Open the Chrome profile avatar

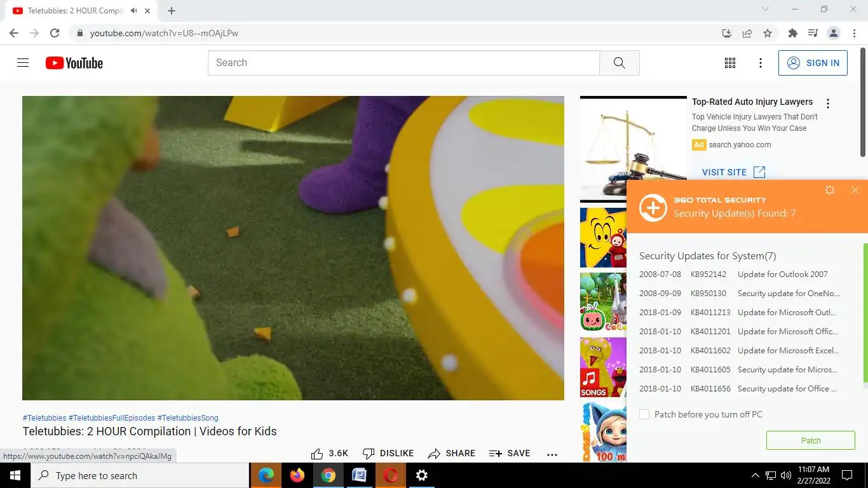click(x=834, y=33)
